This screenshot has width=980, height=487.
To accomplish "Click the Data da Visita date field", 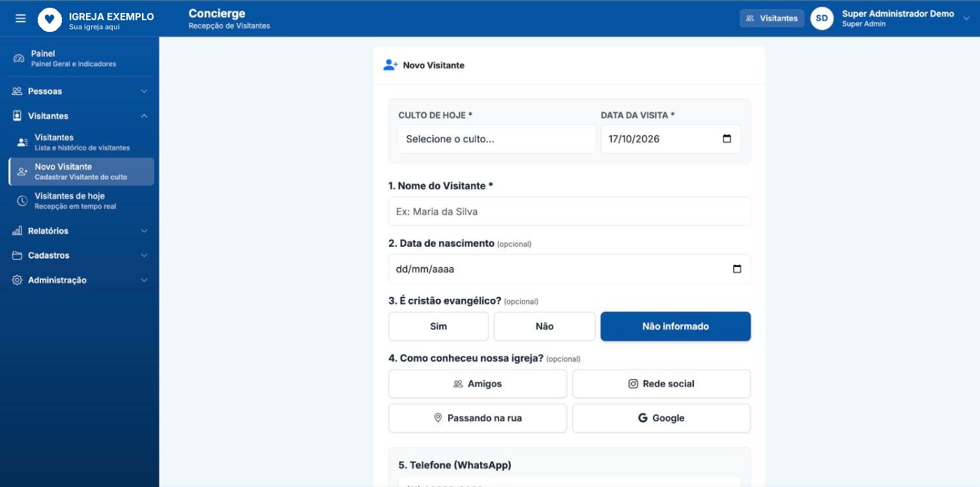I will coord(670,139).
